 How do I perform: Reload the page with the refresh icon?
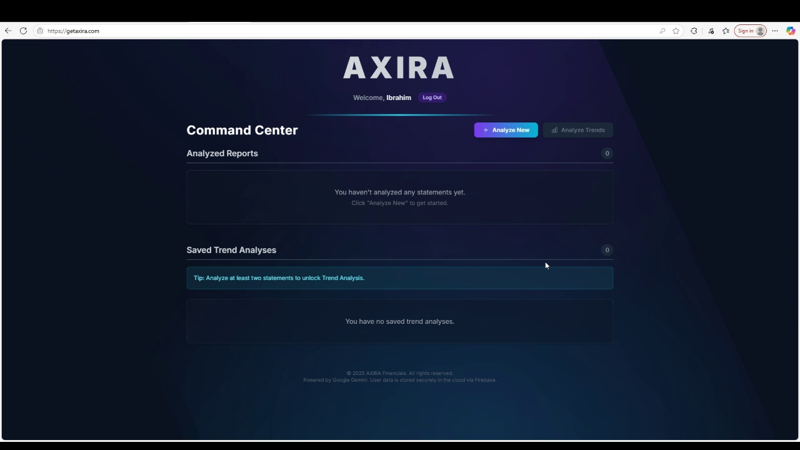(x=23, y=31)
